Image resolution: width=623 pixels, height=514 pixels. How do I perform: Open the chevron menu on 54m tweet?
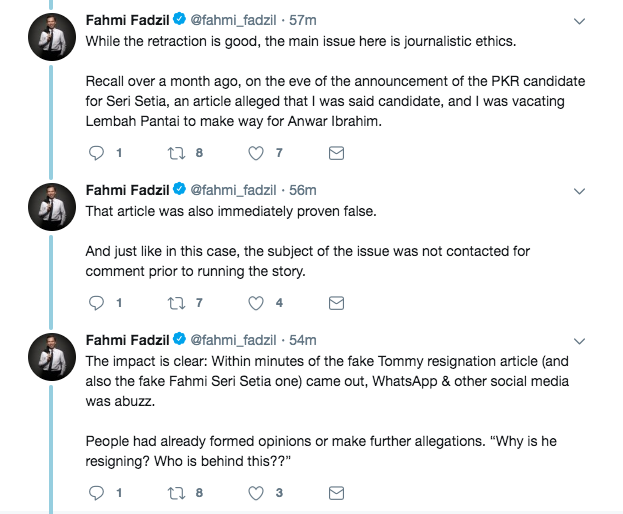580,340
